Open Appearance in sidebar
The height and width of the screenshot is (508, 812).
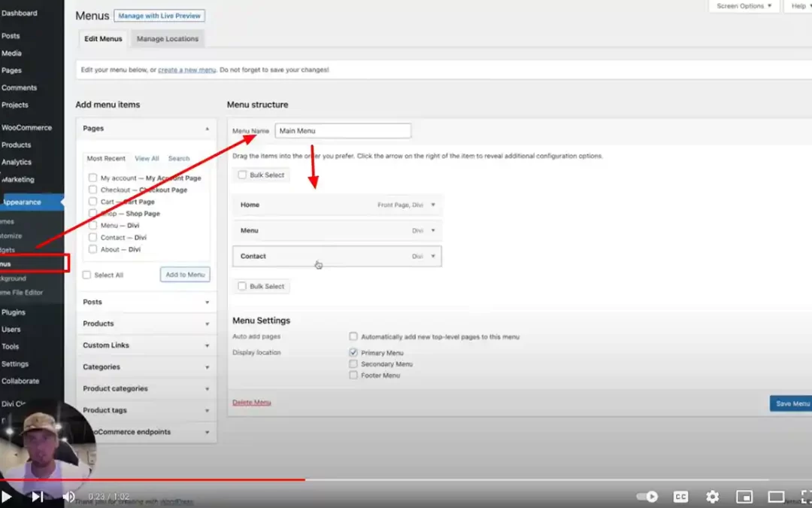22,202
